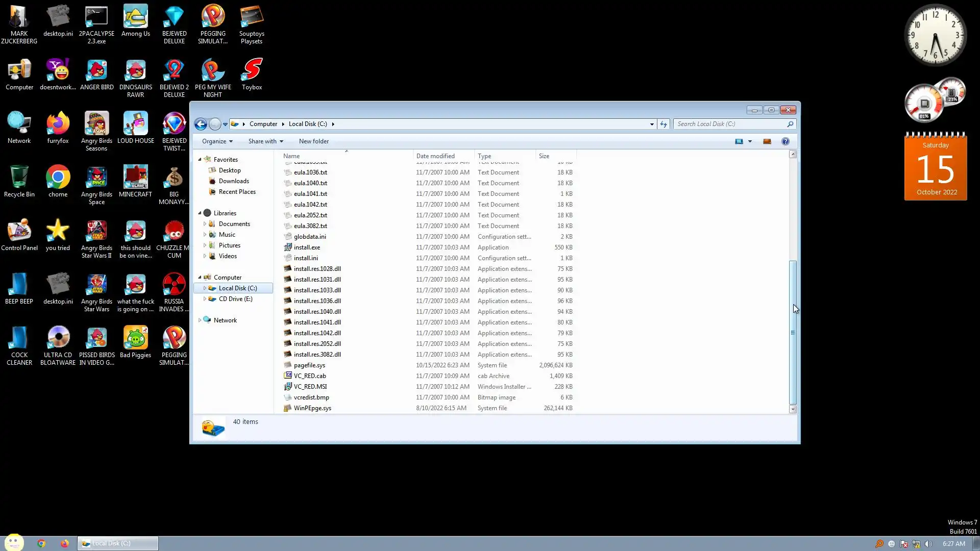Click the New folder button
980x551 pixels.
click(x=313, y=141)
